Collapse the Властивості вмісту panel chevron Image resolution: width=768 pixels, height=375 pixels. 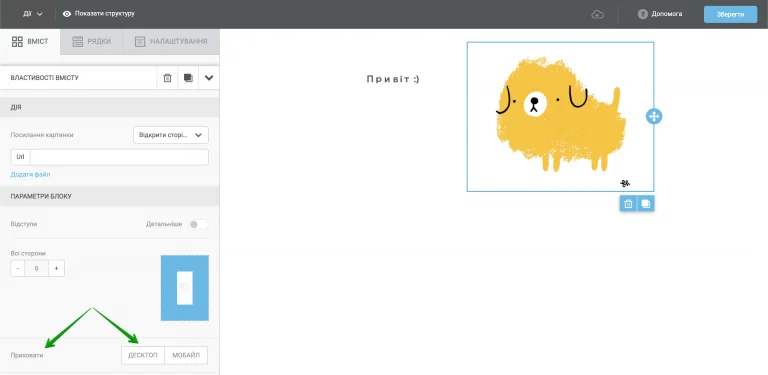pyautogui.click(x=209, y=78)
